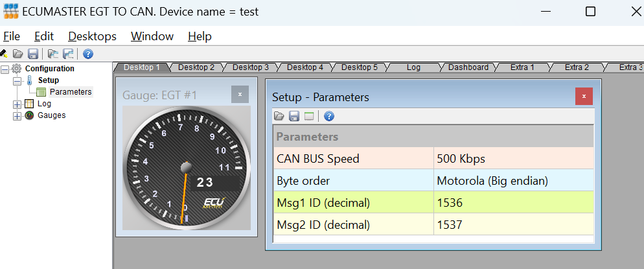Viewport: 644px width, 269px height.
Task: Click the EGT #1 gauge dial
Action: [x=187, y=168]
